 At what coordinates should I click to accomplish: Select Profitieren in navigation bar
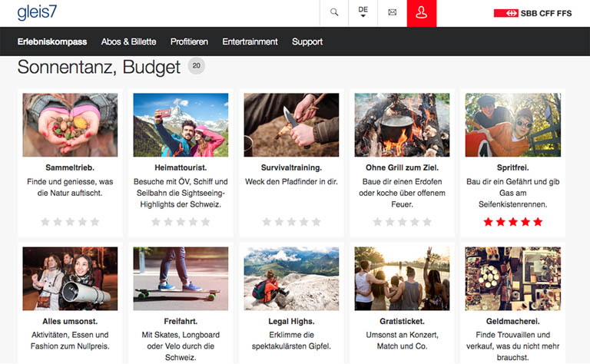pyautogui.click(x=189, y=41)
